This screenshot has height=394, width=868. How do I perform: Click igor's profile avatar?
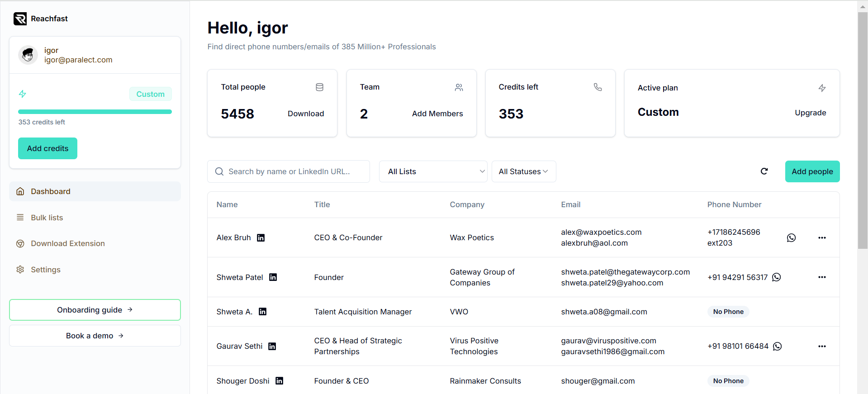pos(28,55)
